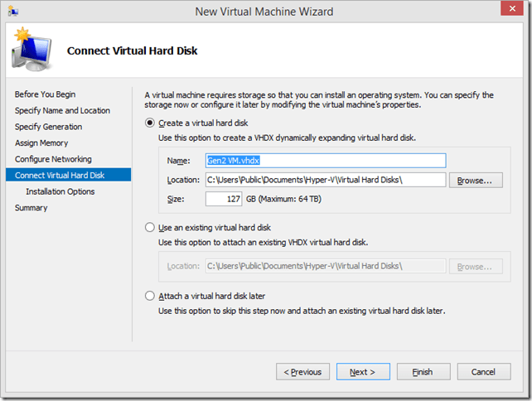532x401 pixels.
Task: Go to Installation Options sub-step
Action: tap(60, 191)
